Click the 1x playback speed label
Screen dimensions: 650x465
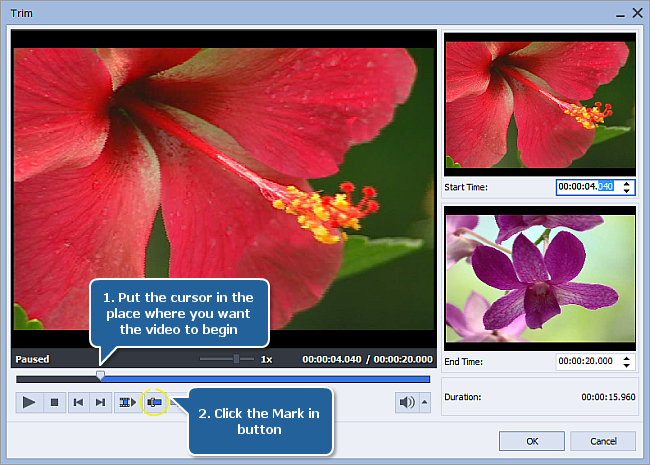267,359
